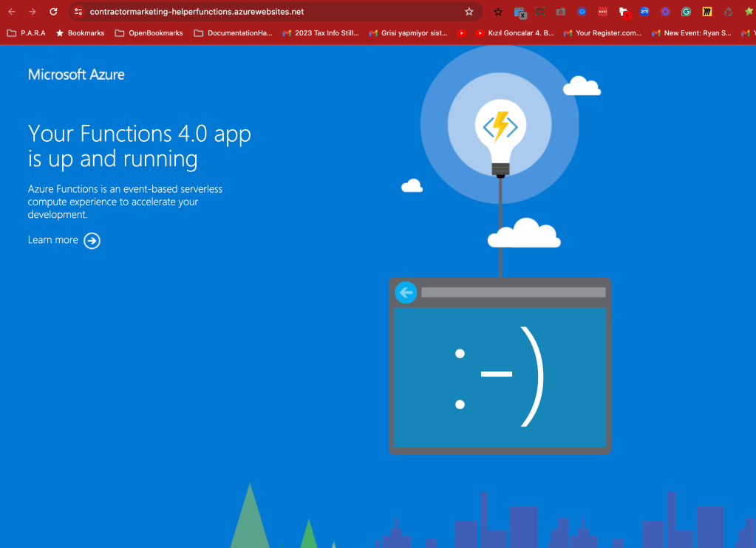Open the P.A.R.A bookmarks folder

click(26, 32)
